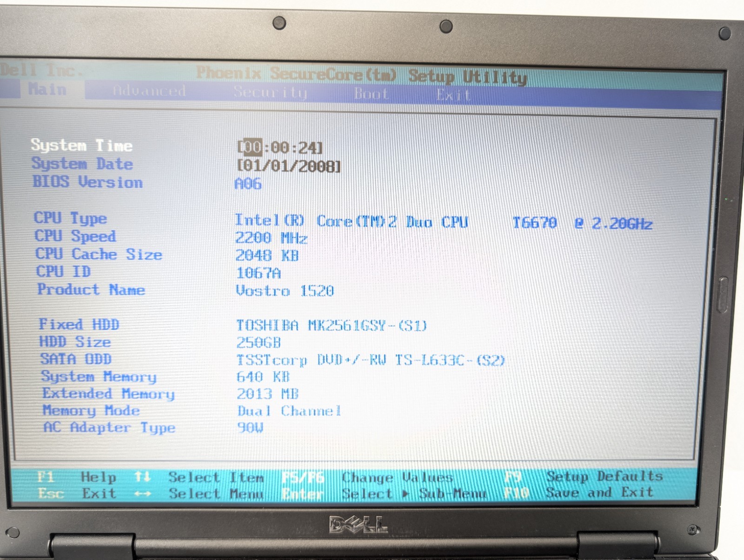Click the CPU Speed label

point(75,236)
